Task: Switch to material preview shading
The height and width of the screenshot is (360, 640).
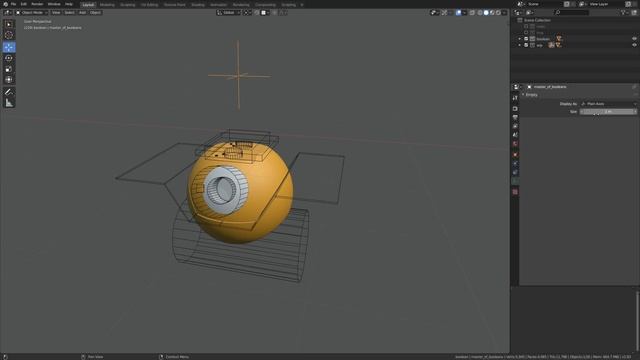Action: point(492,13)
